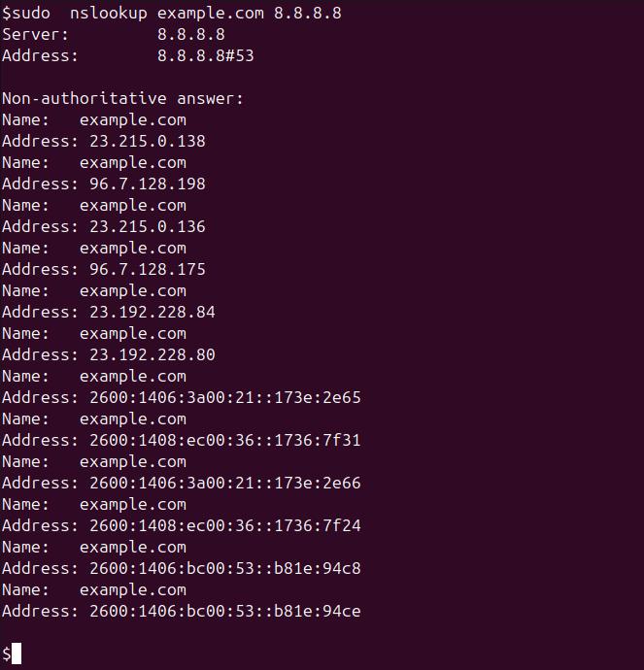This screenshot has height=670, width=644.
Task: Click the terminal cursor at the bottom prompt
Action: [17, 653]
